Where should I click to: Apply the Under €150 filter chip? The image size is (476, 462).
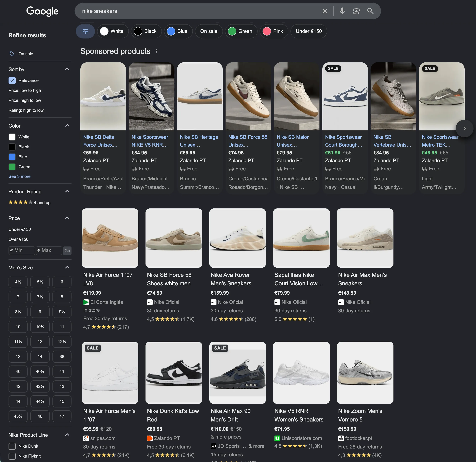(309, 31)
